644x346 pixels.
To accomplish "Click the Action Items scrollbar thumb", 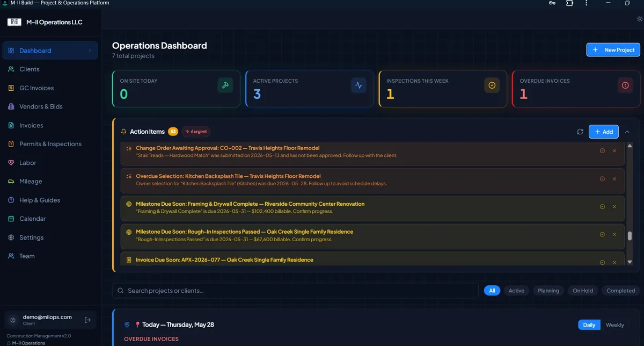I will pyautogui.click(x=630, y=236).
